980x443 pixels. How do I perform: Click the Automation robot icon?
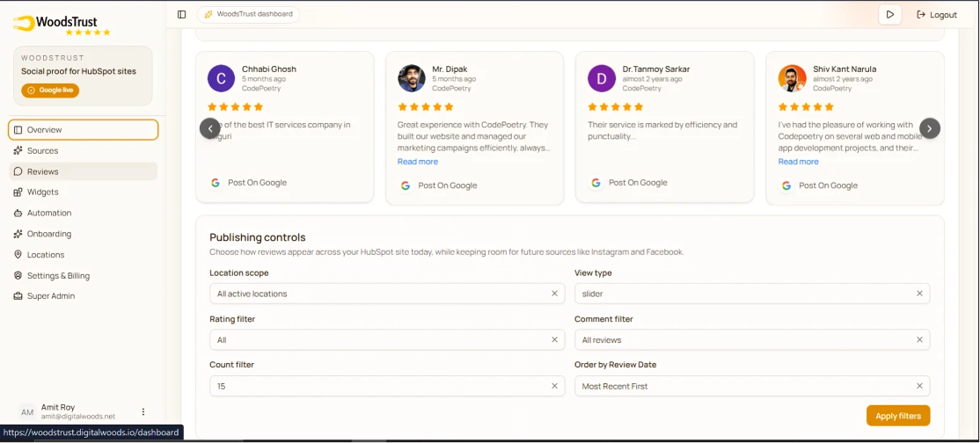point(18,213)
